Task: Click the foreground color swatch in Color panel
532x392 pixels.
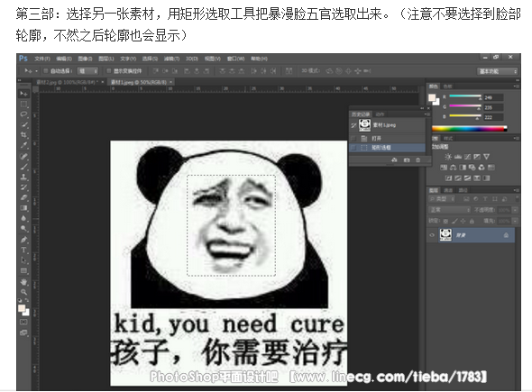Action: tap(432, 98)
